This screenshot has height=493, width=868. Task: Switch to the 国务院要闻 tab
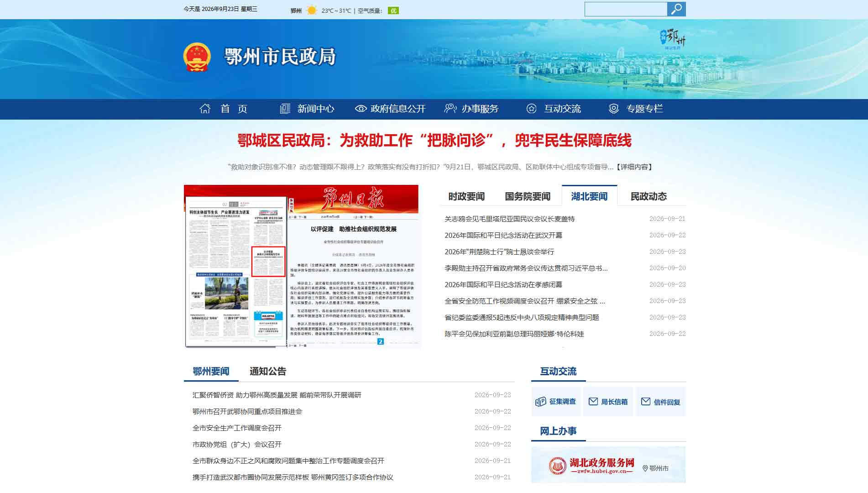[528, 197]
